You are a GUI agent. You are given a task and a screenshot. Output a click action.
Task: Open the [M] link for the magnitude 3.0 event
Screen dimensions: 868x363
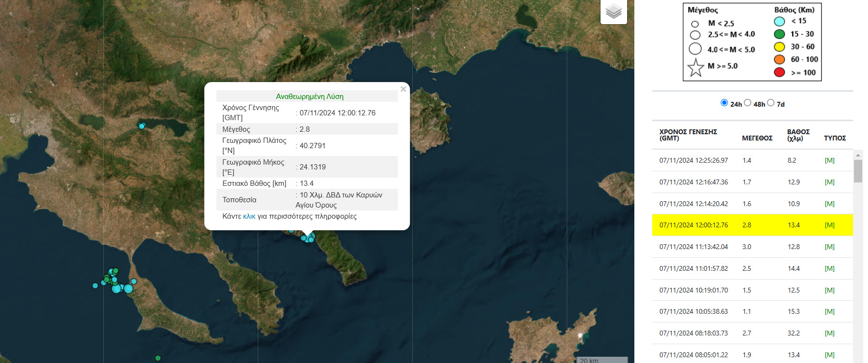pos(829,247)
